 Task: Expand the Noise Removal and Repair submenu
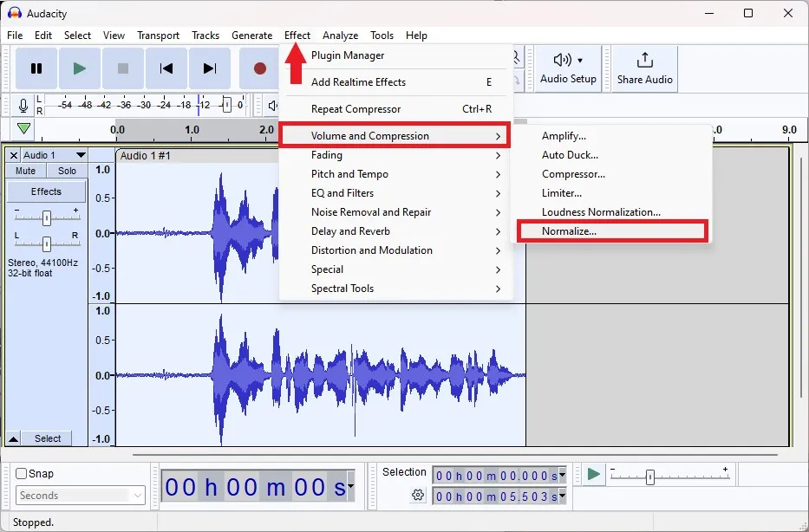[371, 212]
